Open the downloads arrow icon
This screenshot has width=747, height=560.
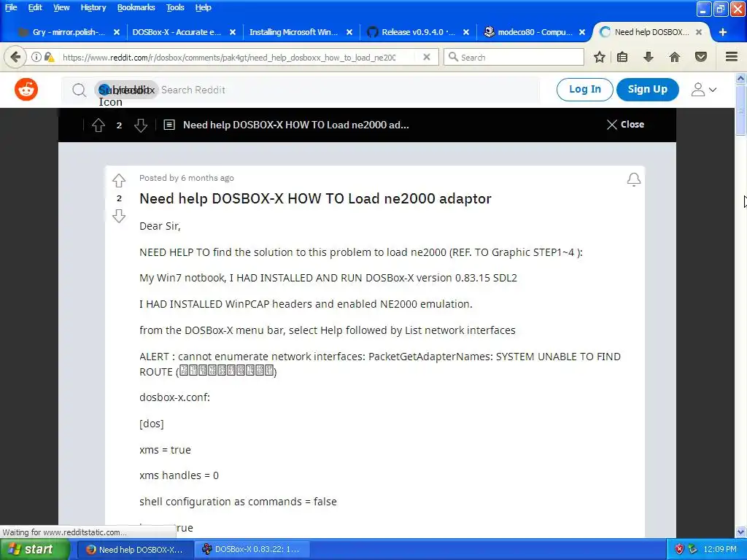point(649,57)
